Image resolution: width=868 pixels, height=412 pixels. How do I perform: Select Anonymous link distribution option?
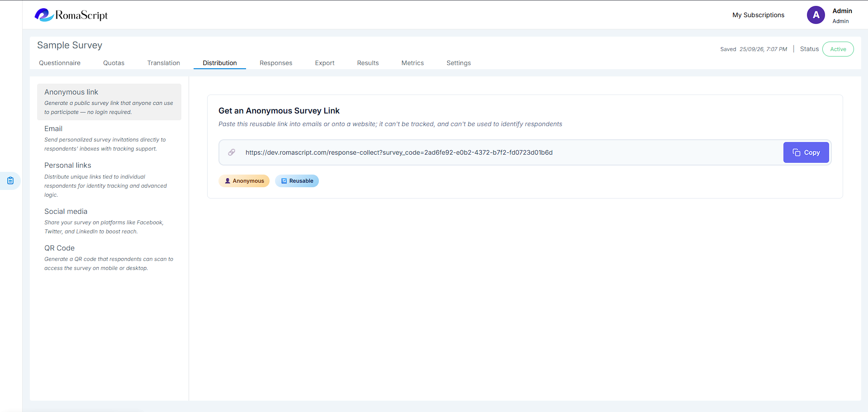pyautogui.click(x=109, y=102)
